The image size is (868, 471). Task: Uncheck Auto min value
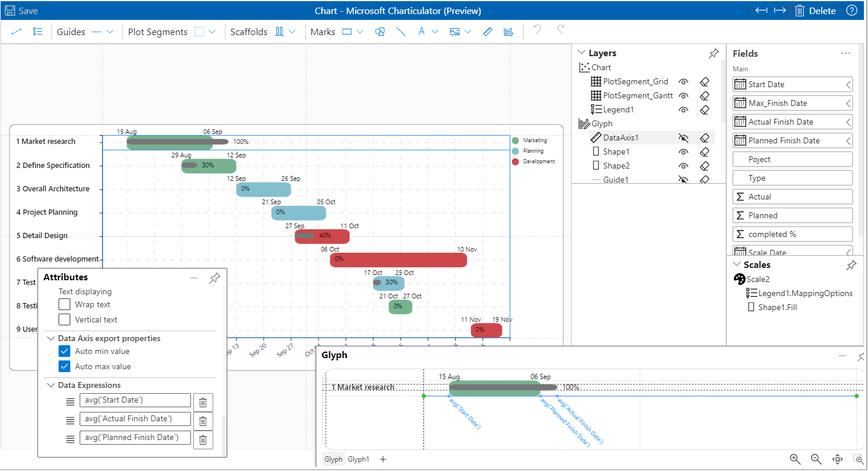coord(64,352)
